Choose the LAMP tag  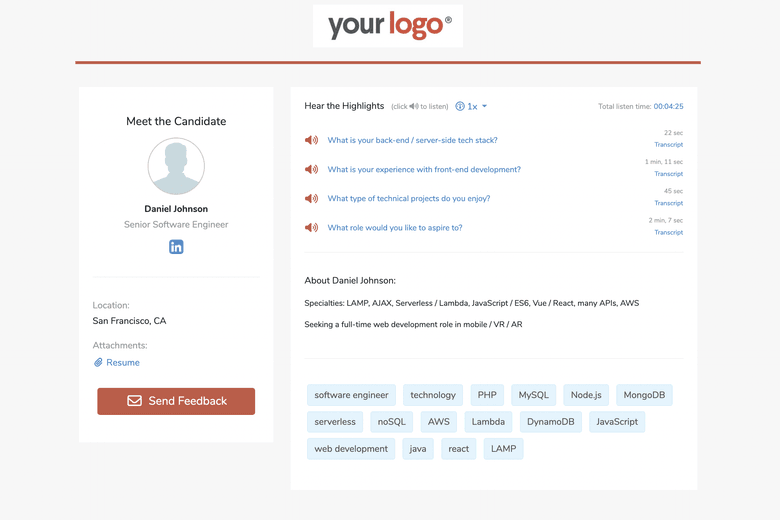pyautogui.click(x=503, y=449)
